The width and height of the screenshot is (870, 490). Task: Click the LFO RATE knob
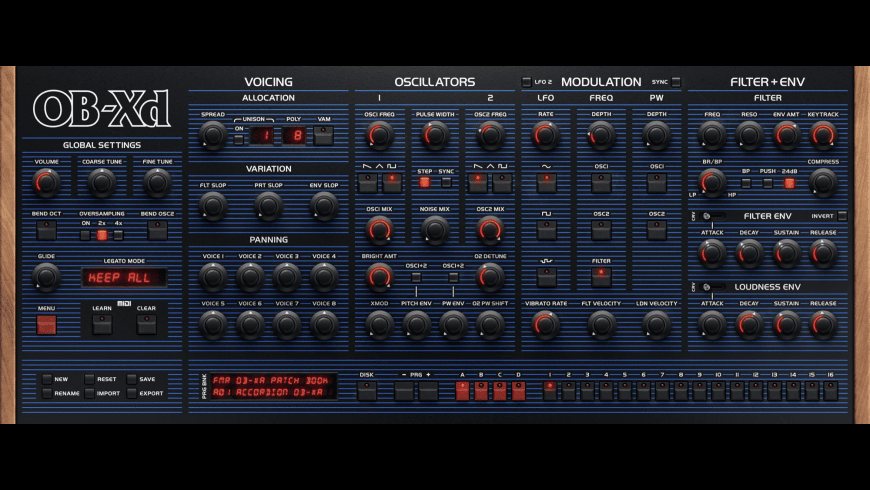coord(546,135)
